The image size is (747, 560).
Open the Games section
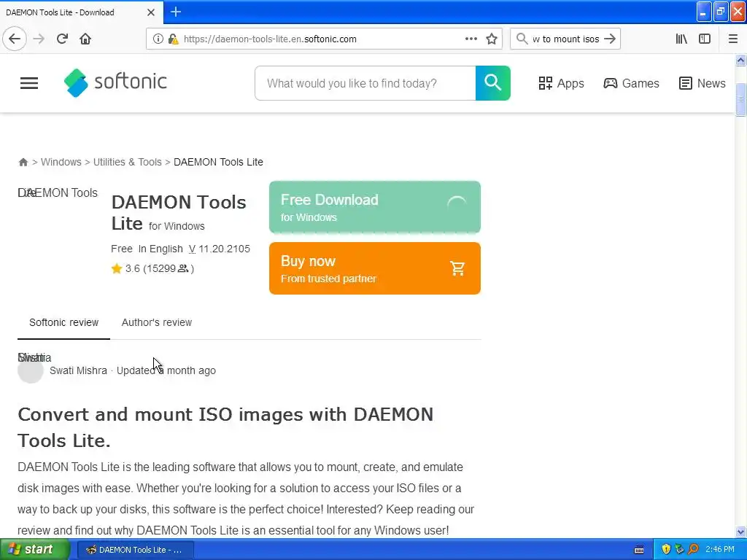pyautogui.click(x=631, y=83)
